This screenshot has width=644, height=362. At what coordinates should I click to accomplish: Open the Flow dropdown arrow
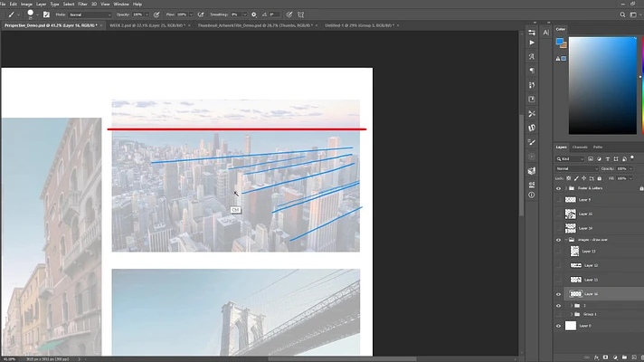[191, 14]
